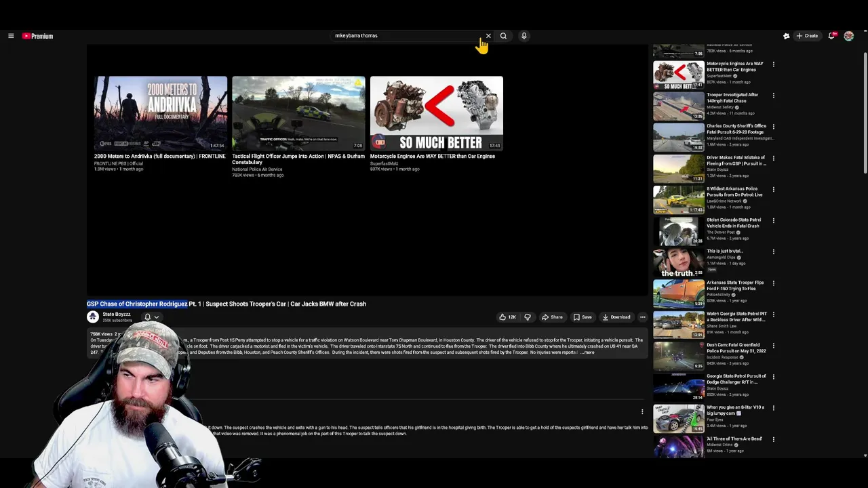Open 'Stolen Colorado State Patrol Vehicle' thumbnail
This screenshot has width=868, height=488.
pyautogui.click(x=679, y=230)
